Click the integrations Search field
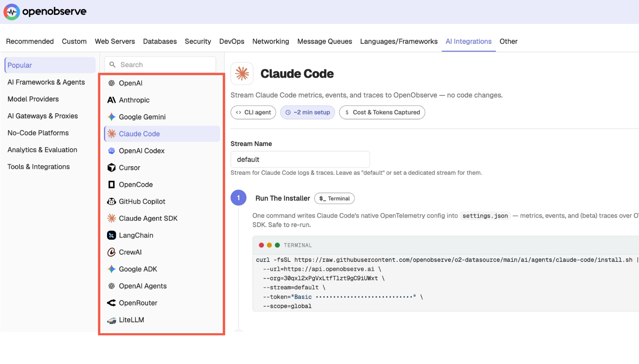This screenshot has height=364, width=639. click(160, 65)
